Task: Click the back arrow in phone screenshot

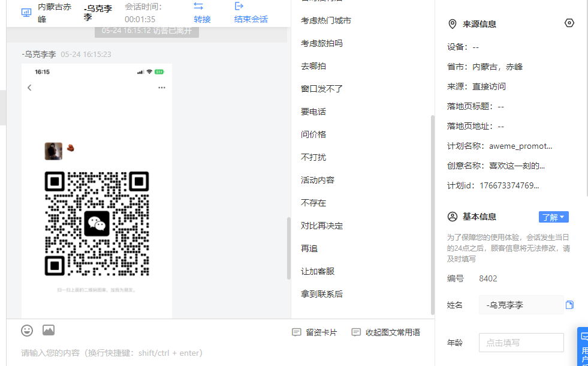Action: coord(29,88)
